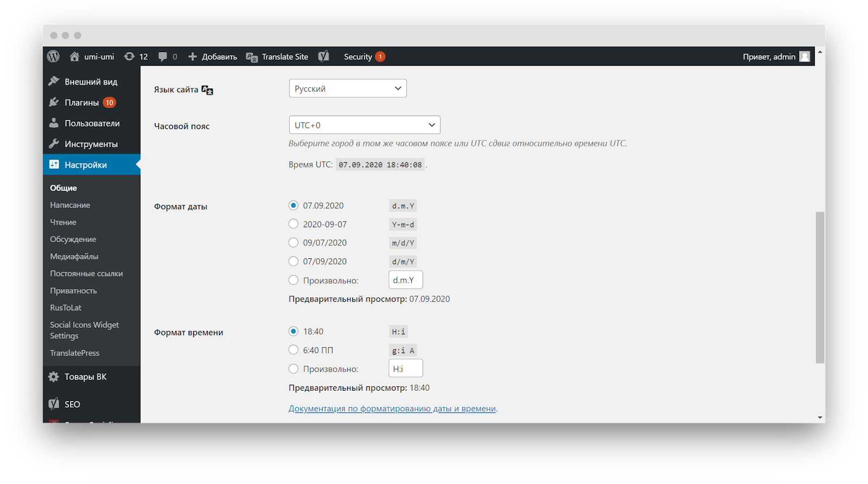This screenshot has width=868, height=484.
Task: Click the Инструменты wrench icon
Action: [54, 144]
